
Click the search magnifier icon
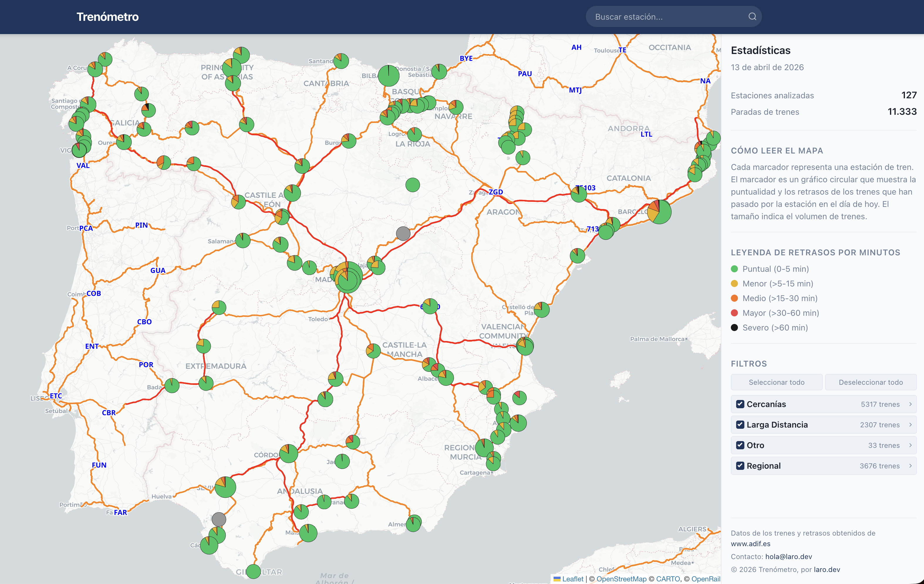tap(752, 16)
